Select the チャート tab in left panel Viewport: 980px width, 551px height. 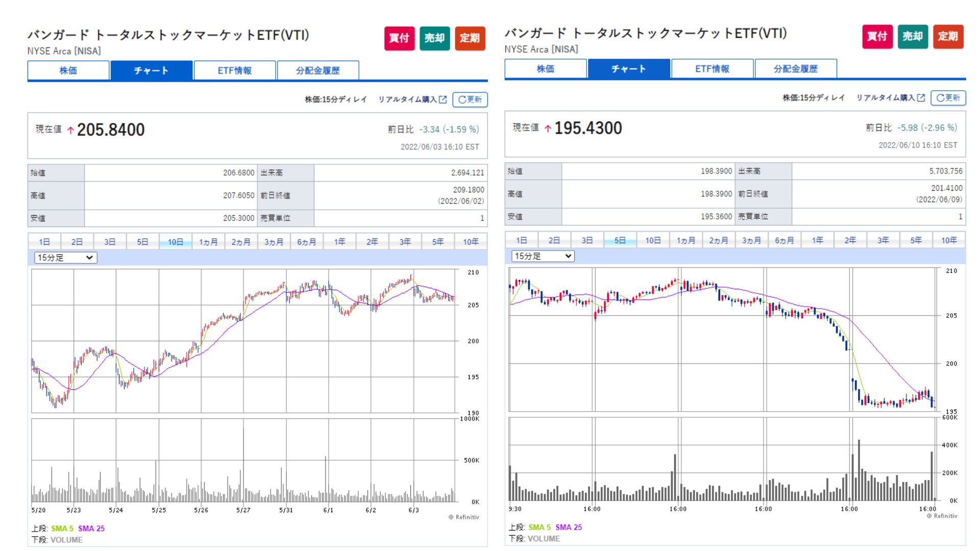(x=152, y=70)
